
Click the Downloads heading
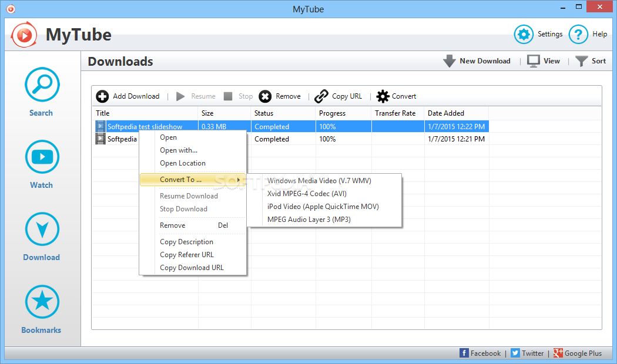tap(120, 62)
